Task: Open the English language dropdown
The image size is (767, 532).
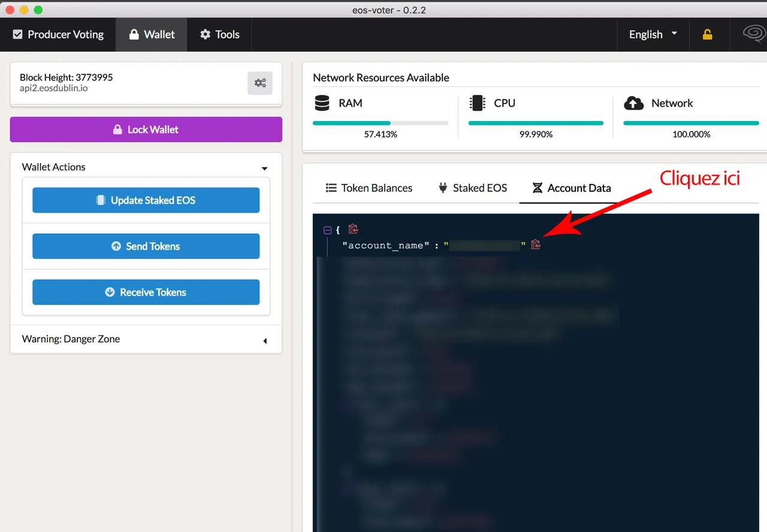Action: tap(653, 34)
